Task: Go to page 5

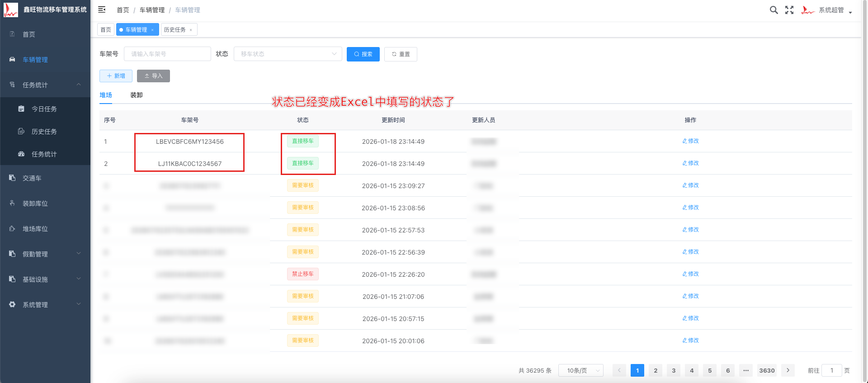Action: (x=710, y=370)
